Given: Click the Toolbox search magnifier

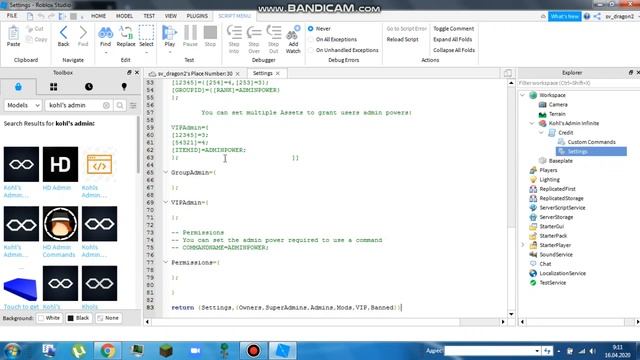Looking at the screenshot, I should coord(120,105).
